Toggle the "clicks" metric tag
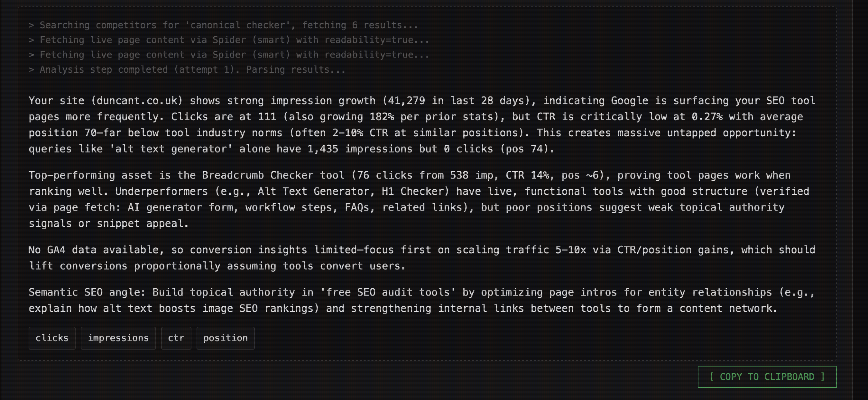 click(52, 338)
